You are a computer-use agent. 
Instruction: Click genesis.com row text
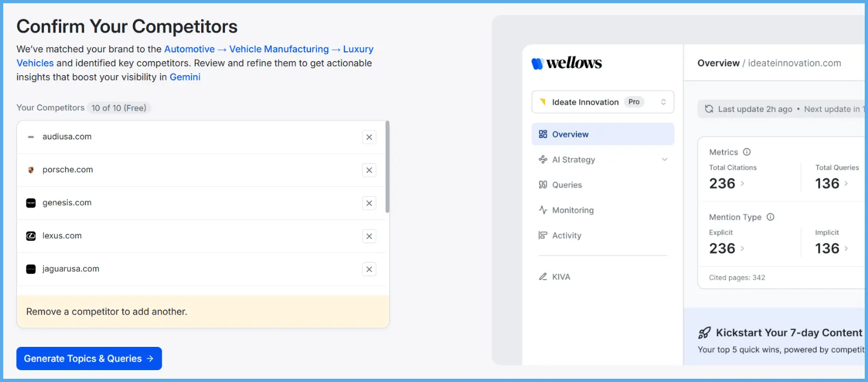(67, 203)
